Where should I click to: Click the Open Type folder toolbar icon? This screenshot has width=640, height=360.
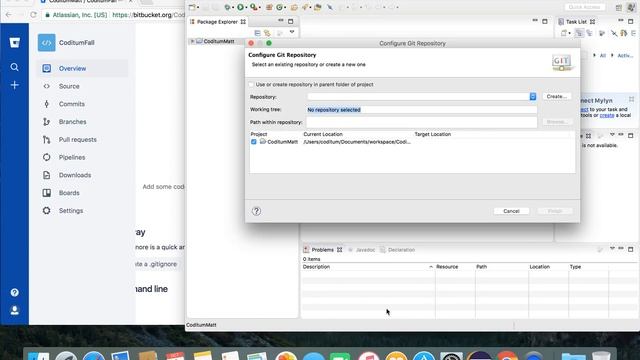tap(294, 7)
